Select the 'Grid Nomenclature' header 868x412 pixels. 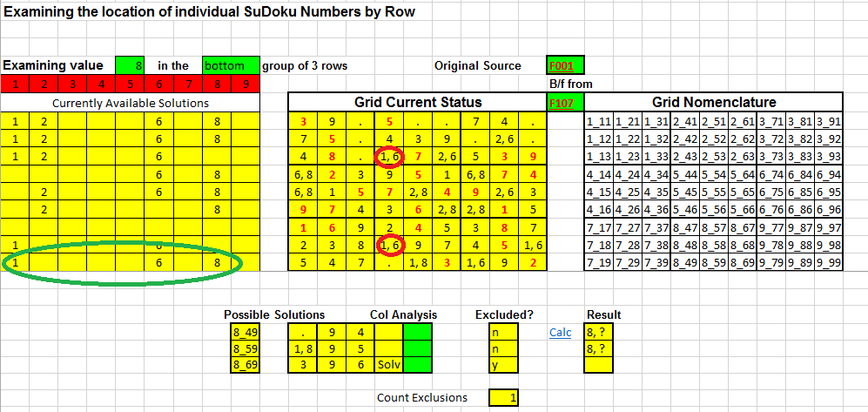[x=714, y=103]
